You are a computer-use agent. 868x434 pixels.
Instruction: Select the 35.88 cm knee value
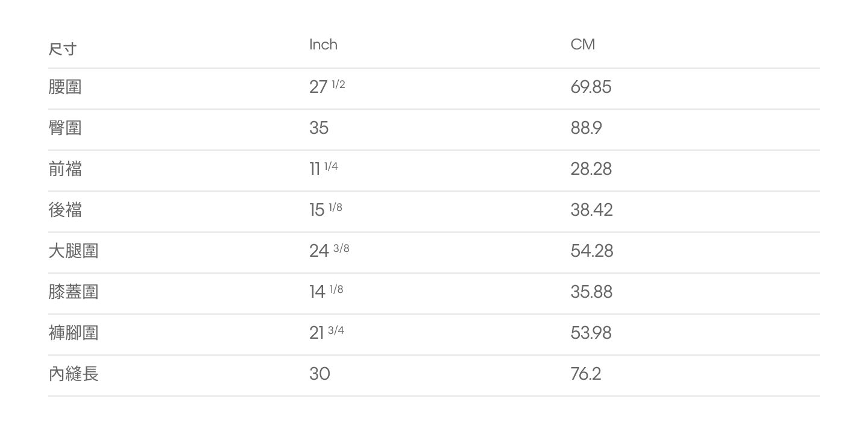click(x=592, y=292)
